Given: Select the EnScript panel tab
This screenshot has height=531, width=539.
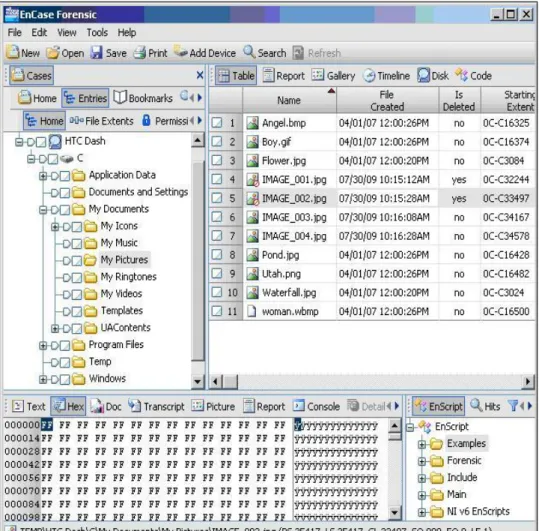Looking at the screenshot, I should [x=439, y=407].
